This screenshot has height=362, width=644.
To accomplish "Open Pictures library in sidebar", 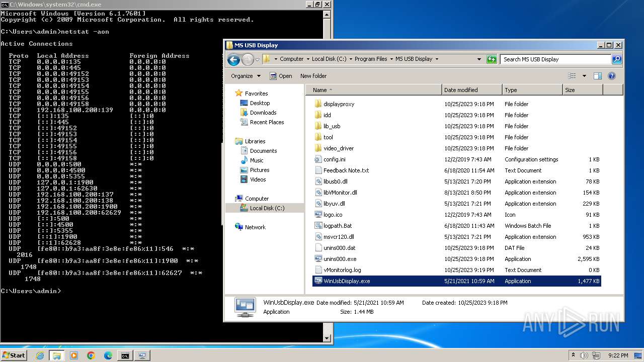I will [x=260, y=170].
